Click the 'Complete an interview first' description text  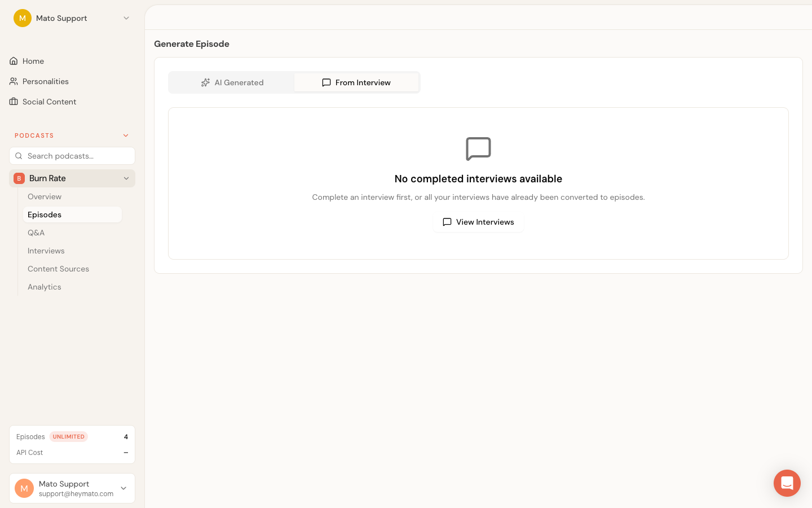pyautogui.click(x=478, y=197)
